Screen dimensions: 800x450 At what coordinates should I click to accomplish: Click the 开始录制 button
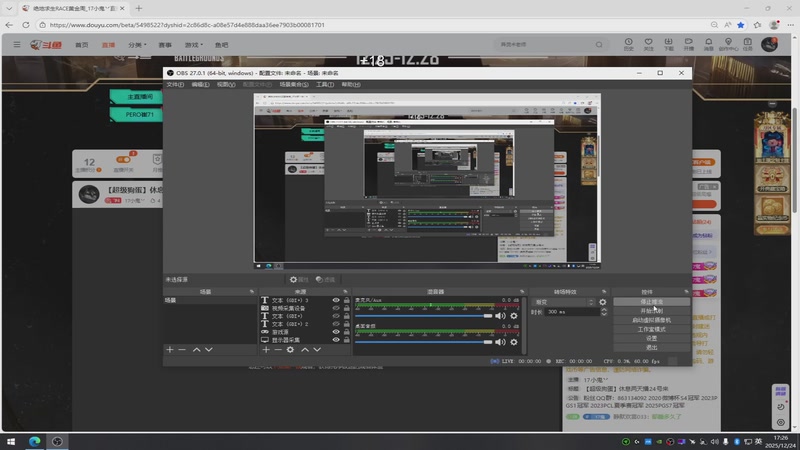pos(652,311)
